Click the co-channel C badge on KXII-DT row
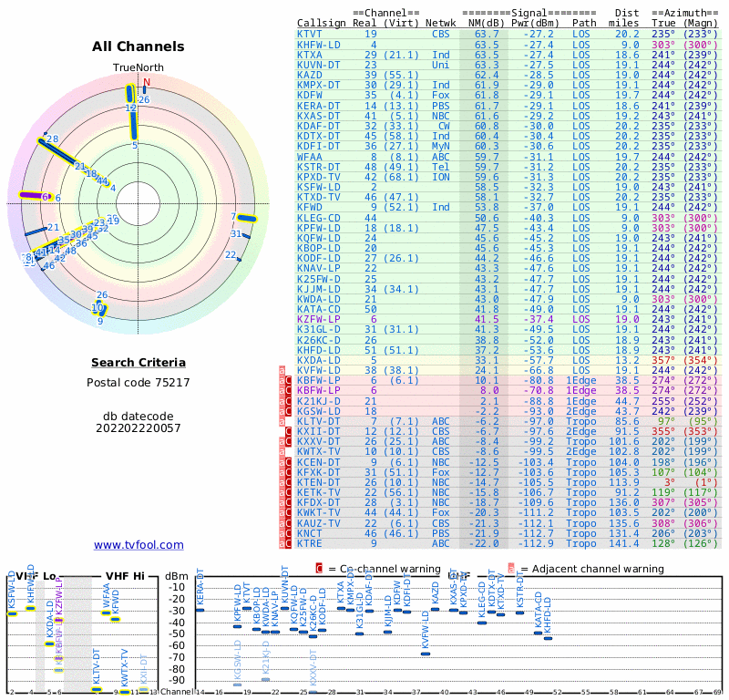Screen dimensions: 729x700 [x=288, y=432]
